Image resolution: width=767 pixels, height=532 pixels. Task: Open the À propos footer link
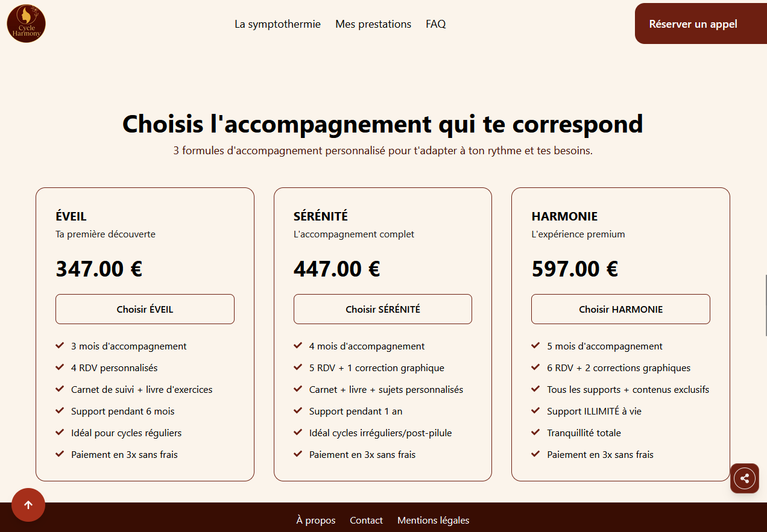click(x=316, y=520)
